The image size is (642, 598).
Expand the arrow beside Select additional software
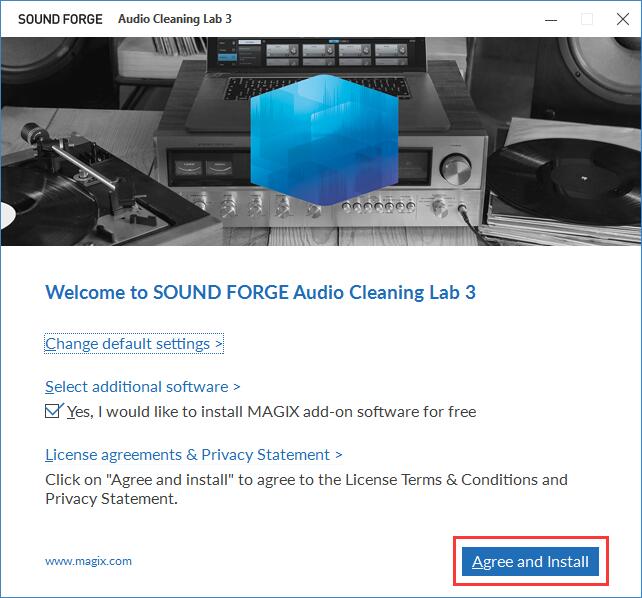point(237,387)
